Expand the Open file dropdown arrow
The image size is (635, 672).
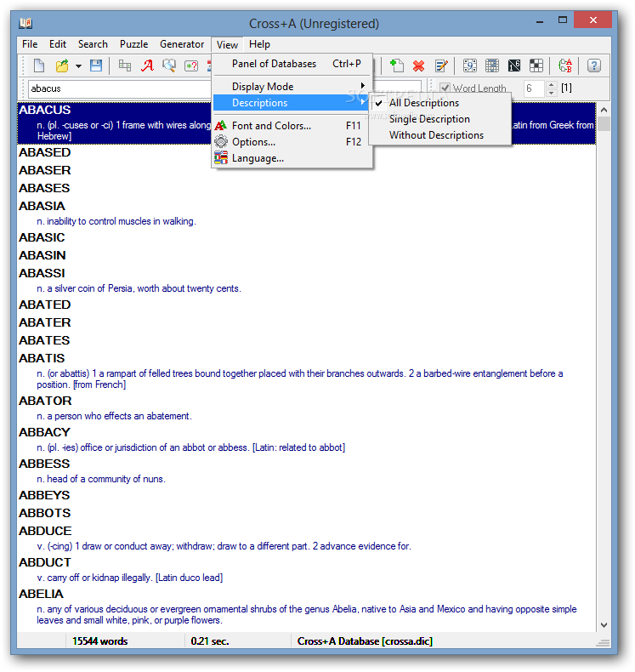[x=78, y=66]
